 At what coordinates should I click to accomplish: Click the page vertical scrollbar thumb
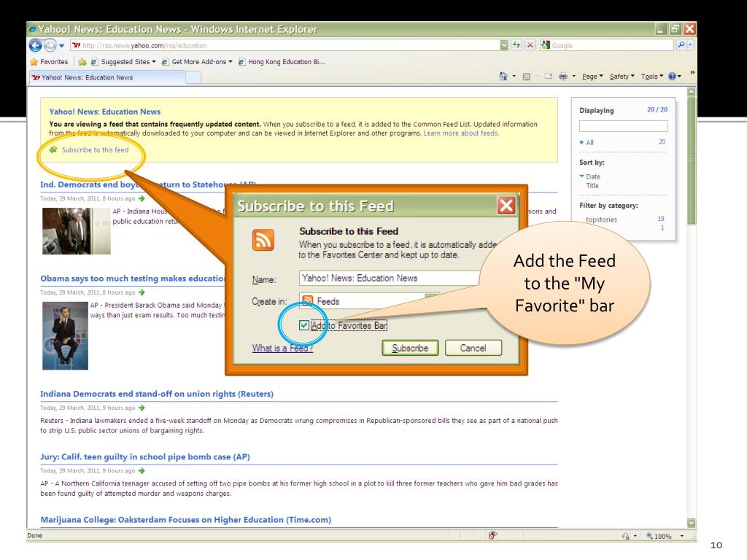click(692, 160)
